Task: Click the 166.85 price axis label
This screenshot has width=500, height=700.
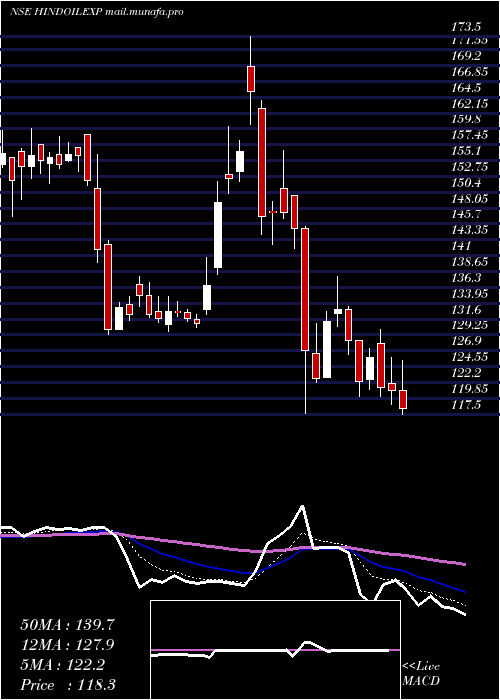Action: [x=469, y=71]
